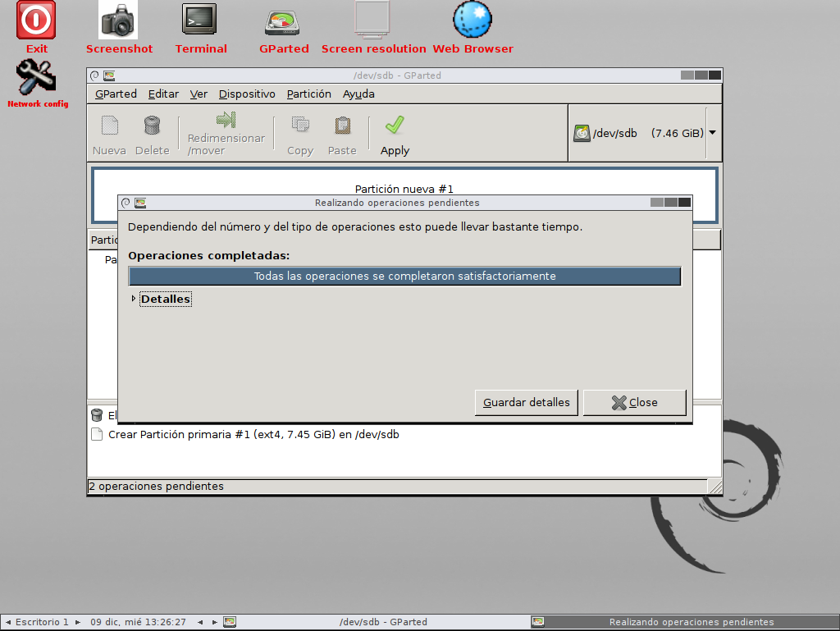The image size is (840, 631).
Task: Open the Screen resolution desktop icon
Action: [x=372, y=21]
